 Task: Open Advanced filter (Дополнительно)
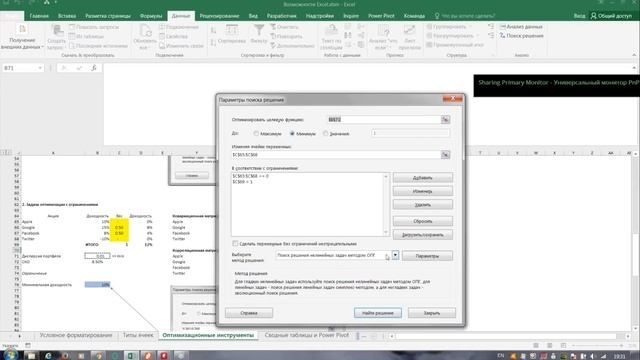coord(292,46)
